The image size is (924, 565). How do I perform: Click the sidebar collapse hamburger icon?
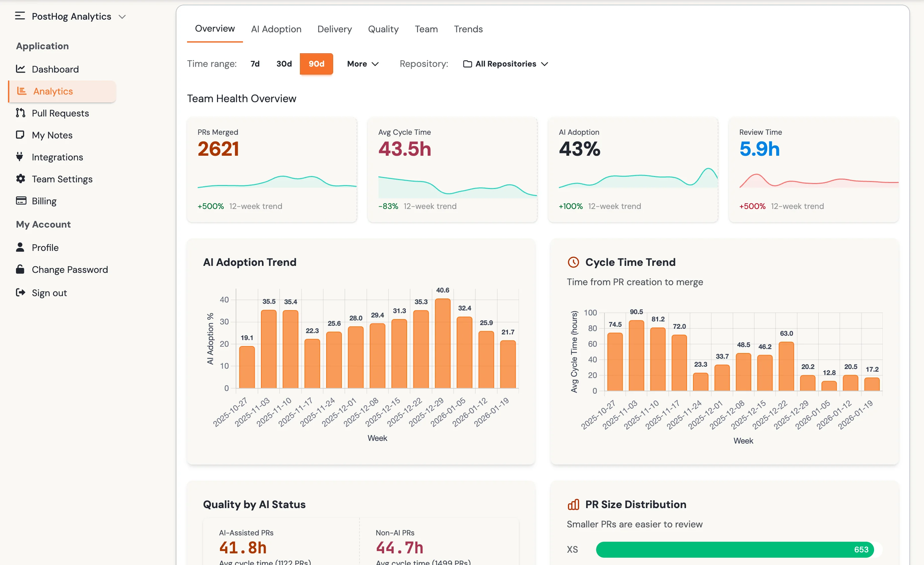coord(20,16)
